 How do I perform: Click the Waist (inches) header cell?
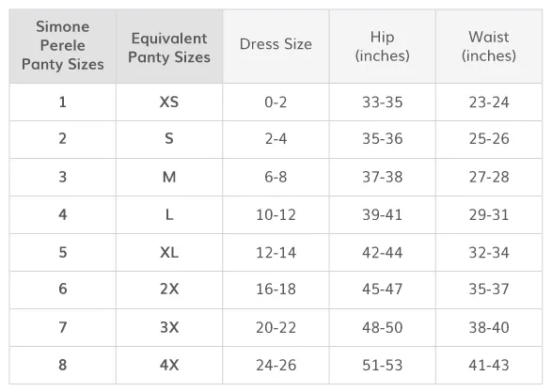click(x=489, y=46)
